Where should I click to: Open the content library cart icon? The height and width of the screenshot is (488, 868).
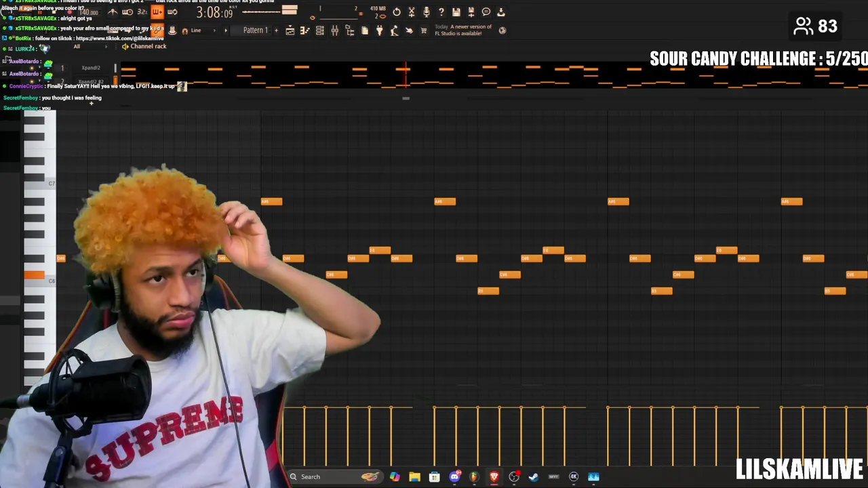point(424,30)
